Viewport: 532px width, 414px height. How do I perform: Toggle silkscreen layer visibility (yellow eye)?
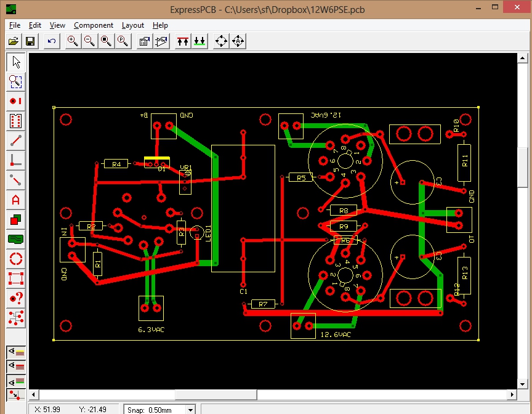point(16,352)
